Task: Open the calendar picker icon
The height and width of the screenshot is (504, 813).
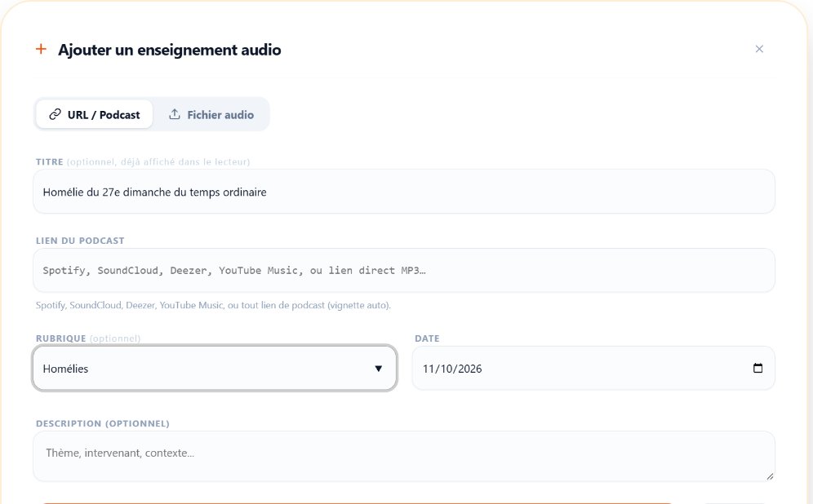Action: [x=757, y=368]
